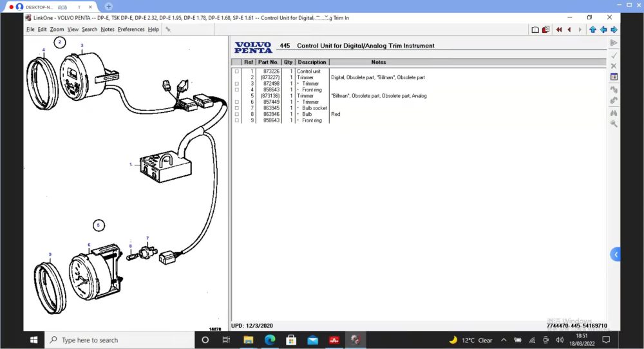The image size is (644, 349).
Task: Open Microsoft Store from the taskbar
Action: [291, 340]
